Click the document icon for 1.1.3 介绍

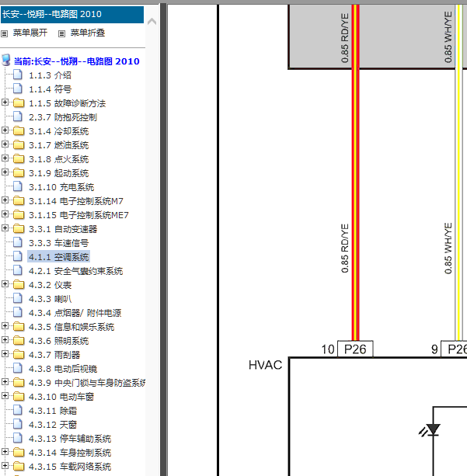coord(19,75)
